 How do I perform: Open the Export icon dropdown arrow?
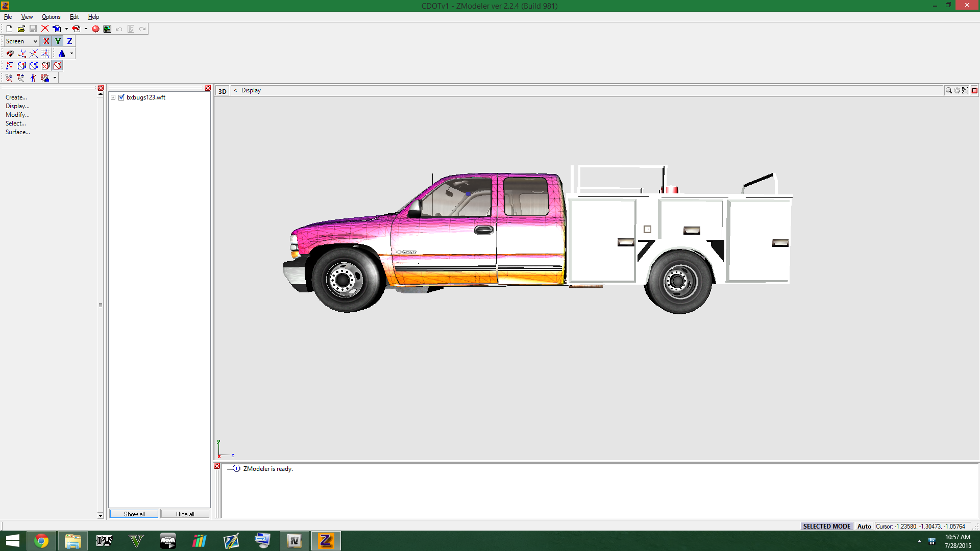point(86,29)
